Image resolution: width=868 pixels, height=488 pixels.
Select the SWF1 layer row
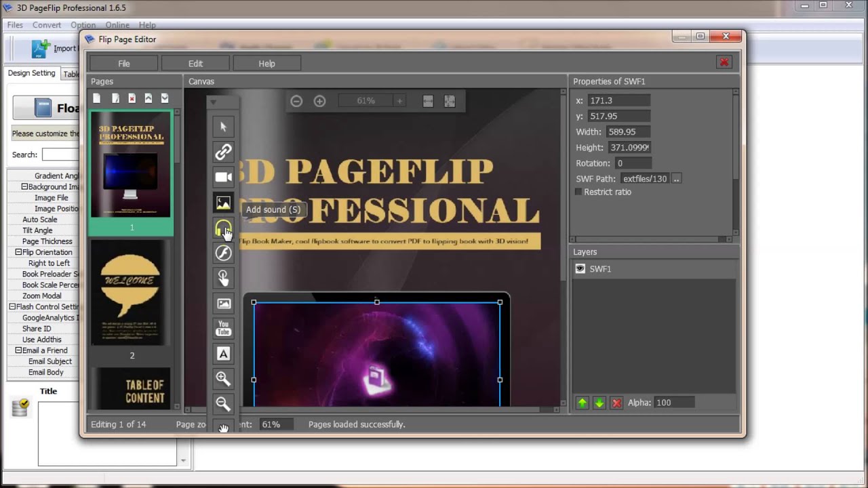654,269
